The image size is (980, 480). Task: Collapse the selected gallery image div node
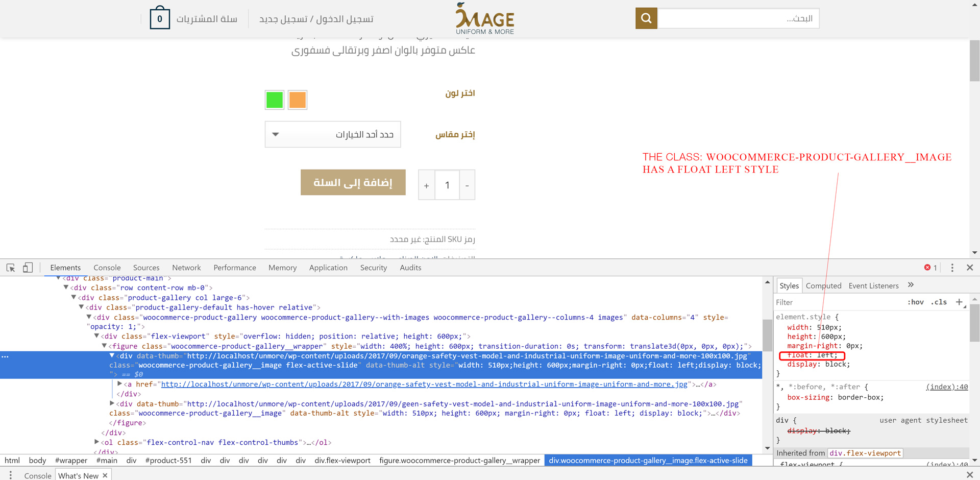tap(112, 355)
